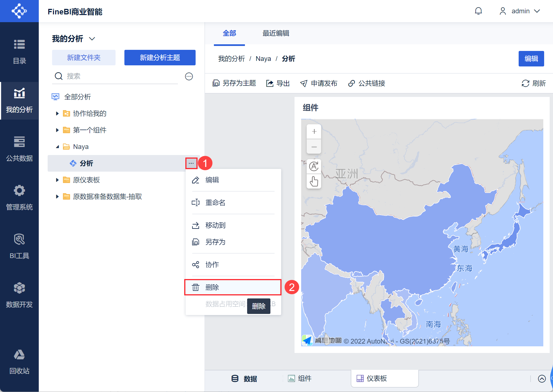Click the map auto-reset icon
Screen dimensions: 553x392
click(x=314, y=166)
